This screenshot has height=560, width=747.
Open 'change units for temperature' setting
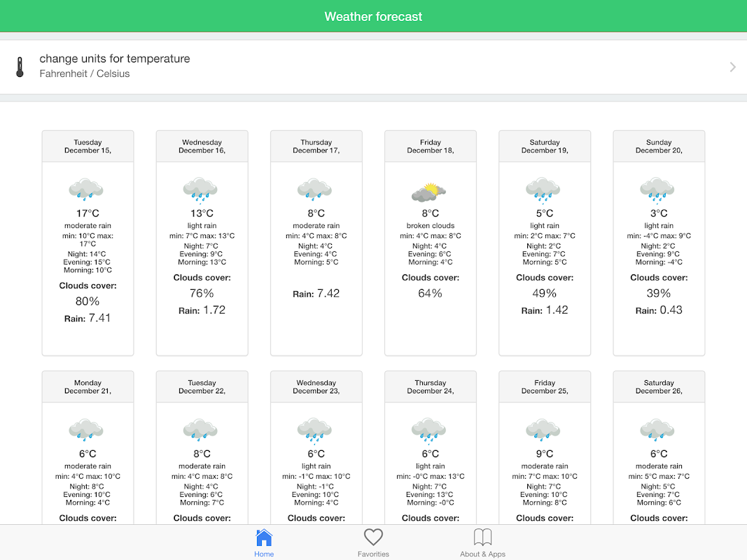click(x=374, y=66)
